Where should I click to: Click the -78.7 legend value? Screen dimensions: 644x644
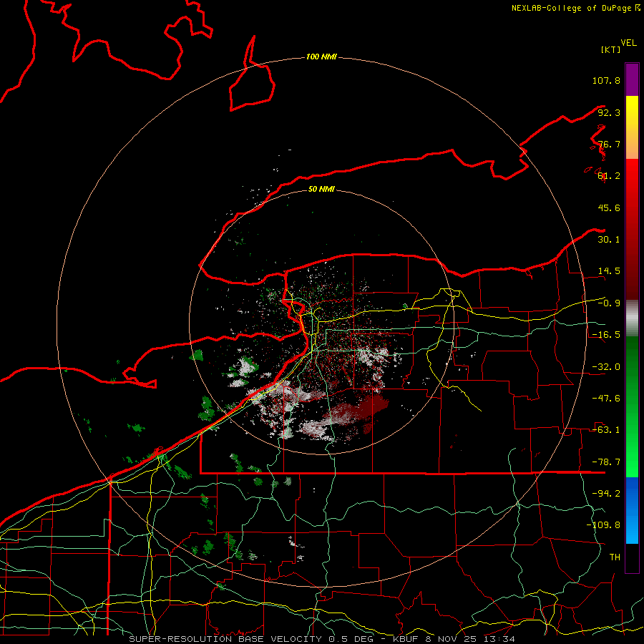(x=606, y=462)
